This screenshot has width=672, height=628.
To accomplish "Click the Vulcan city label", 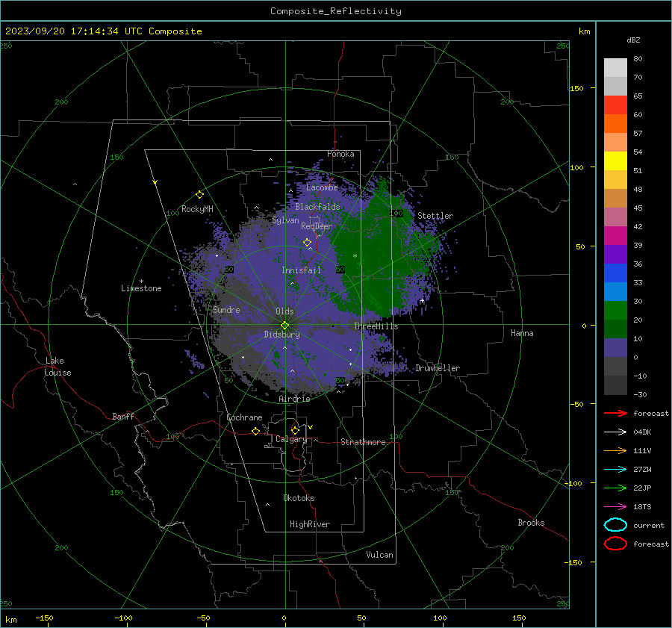I will (380, 555).
